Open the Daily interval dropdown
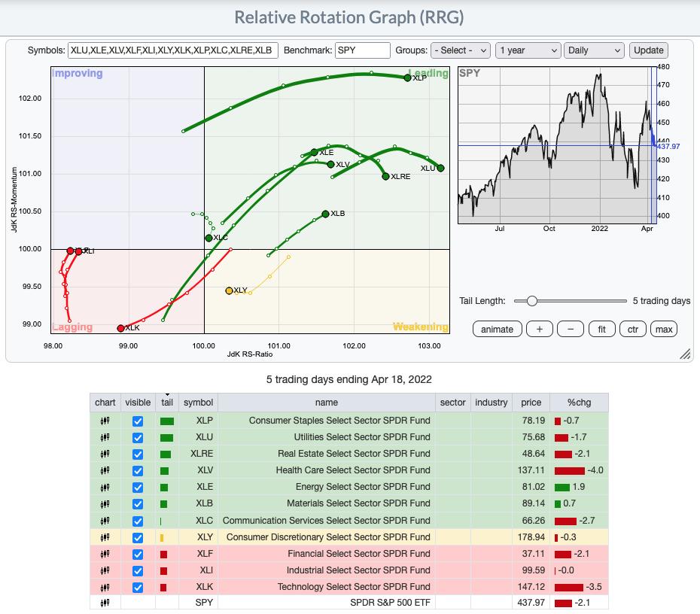This screenshot has height=614, width=700. (x=594, y=50)
